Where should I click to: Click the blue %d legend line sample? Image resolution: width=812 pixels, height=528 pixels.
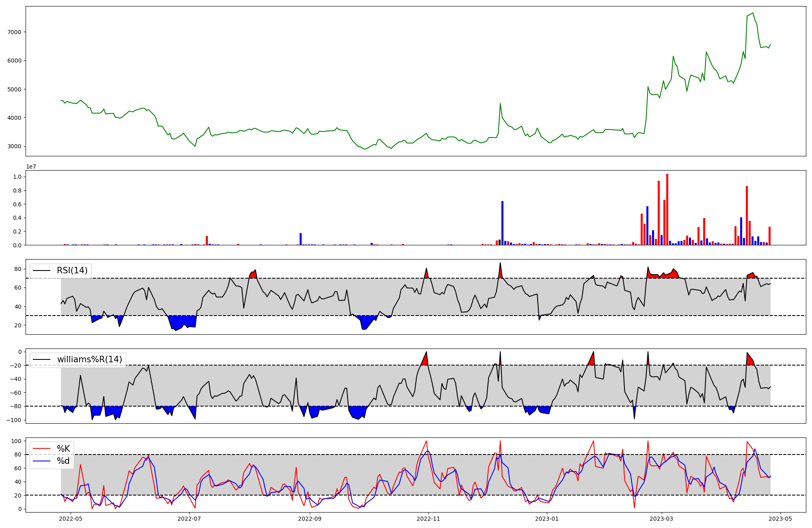click(x=42, y=461)
